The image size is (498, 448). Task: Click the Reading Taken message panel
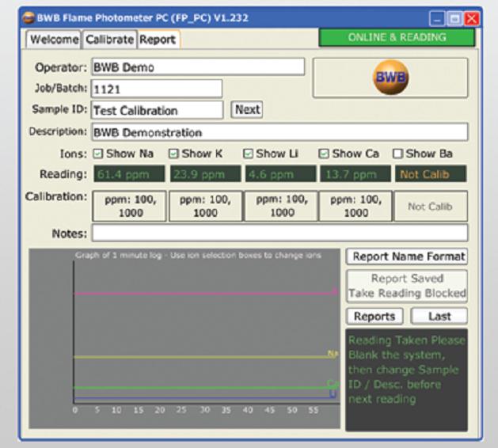(406, 380)
